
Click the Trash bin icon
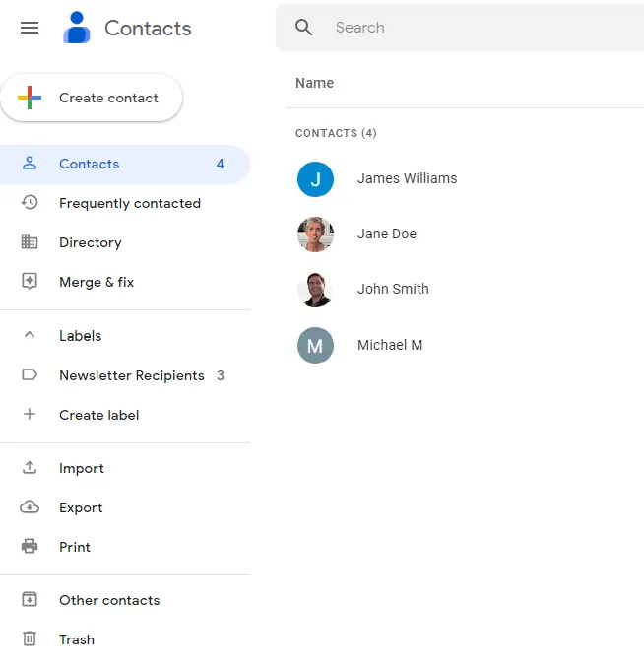click(30, 638)
